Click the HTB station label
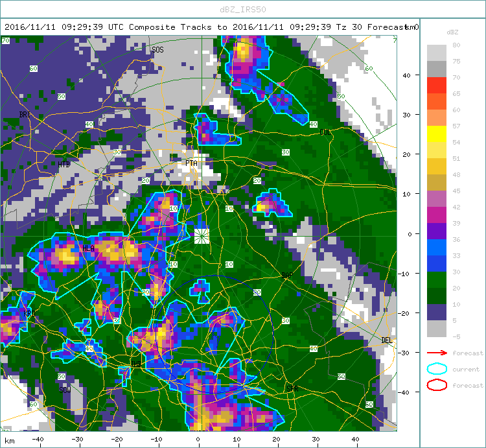Viewport: 486px width, 448px height. (x=64, y=164)
